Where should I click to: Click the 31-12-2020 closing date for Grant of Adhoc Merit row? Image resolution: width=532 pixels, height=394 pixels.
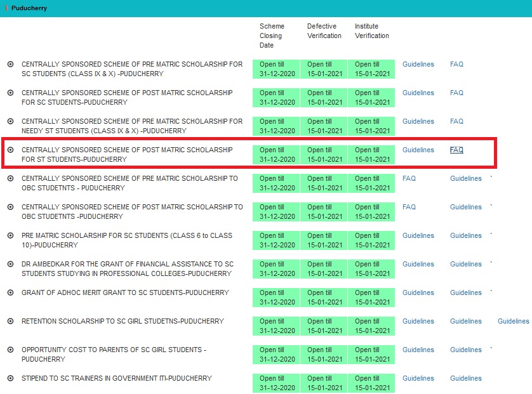click(x=277, y=302)
